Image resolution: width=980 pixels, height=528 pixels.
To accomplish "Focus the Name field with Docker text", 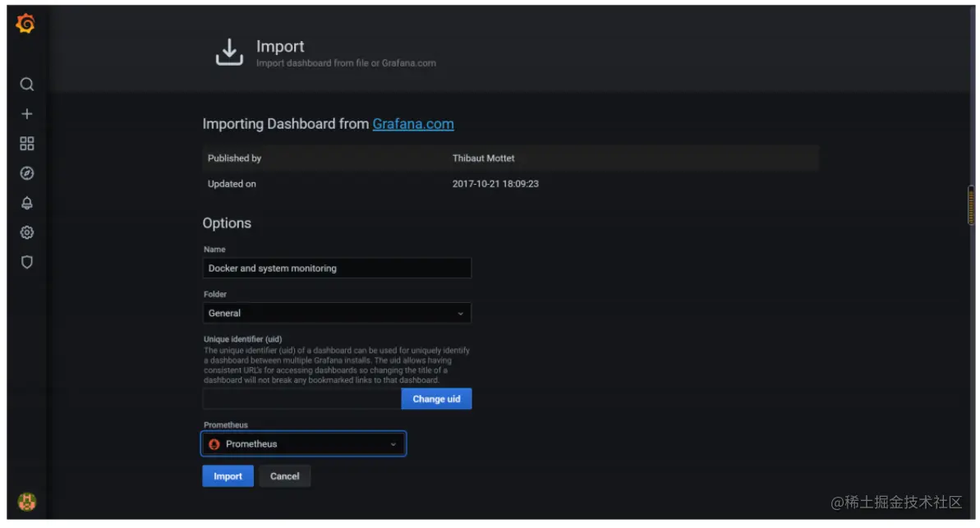I will (337, 268).
